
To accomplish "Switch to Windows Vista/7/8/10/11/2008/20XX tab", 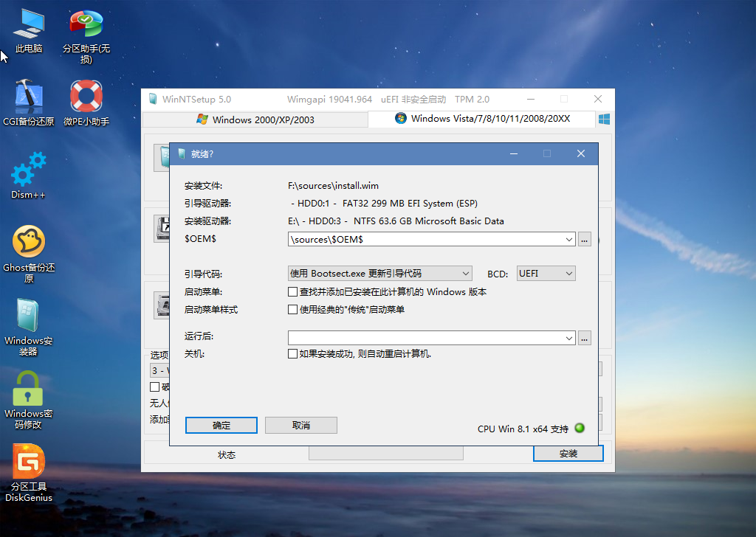I will click(482, 119).
